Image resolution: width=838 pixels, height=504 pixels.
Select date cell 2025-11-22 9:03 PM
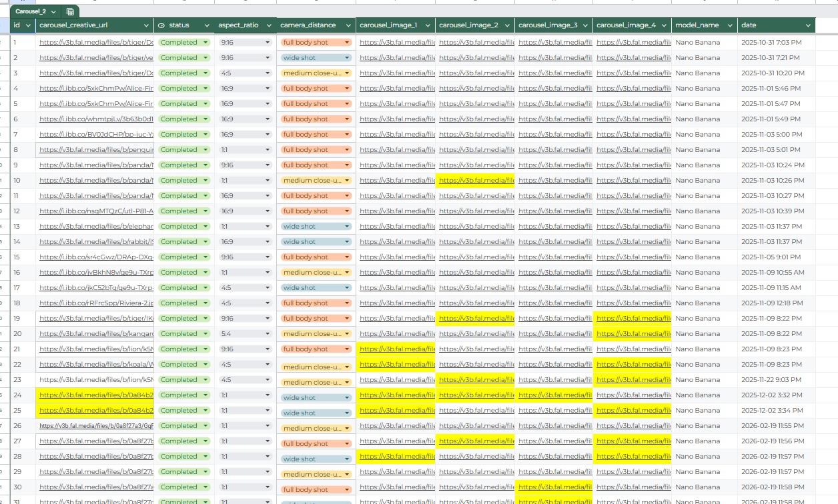(x=777, y=379)
